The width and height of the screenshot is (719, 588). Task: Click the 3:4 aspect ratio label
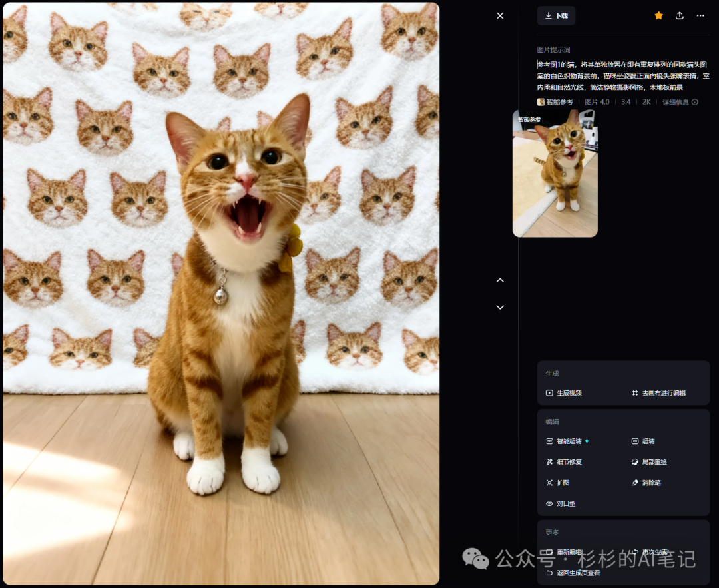click(x=626, y=102)
